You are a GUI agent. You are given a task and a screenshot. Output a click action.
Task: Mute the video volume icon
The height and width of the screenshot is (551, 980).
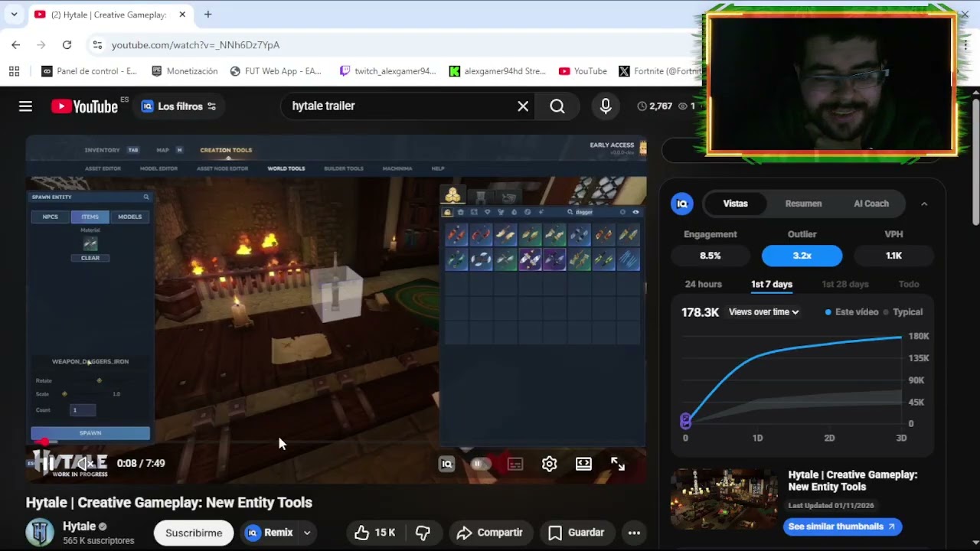(x=86, y=463)
